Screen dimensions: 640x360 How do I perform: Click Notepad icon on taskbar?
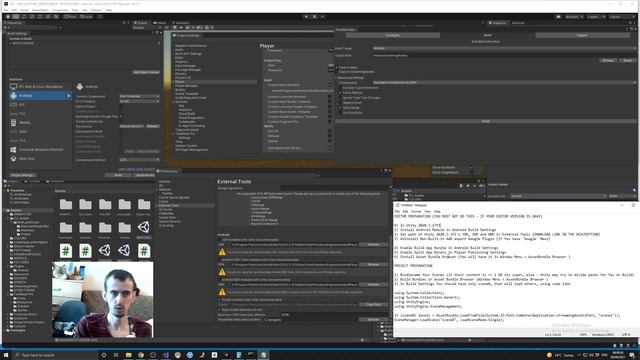click(x=263, y=355)
